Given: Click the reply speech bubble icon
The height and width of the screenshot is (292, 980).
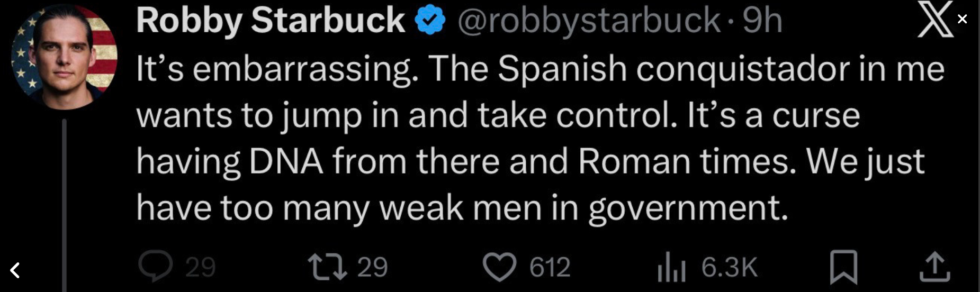Looking at the screenshot, I should pos(155,266).
